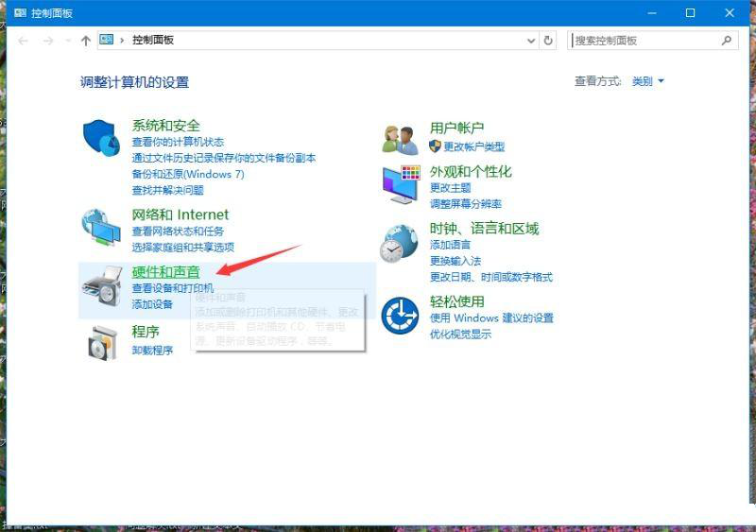Select the 调整屏幕分辨率 link
Image resolution: width=756 pixels, height=532 pixels.
point(465,203)
